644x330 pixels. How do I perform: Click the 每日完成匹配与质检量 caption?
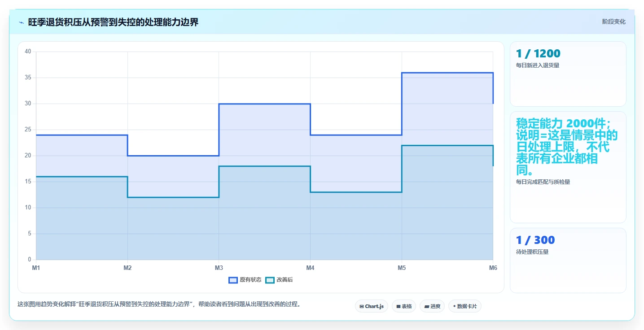pyautogui.click(x=543, y=182)
